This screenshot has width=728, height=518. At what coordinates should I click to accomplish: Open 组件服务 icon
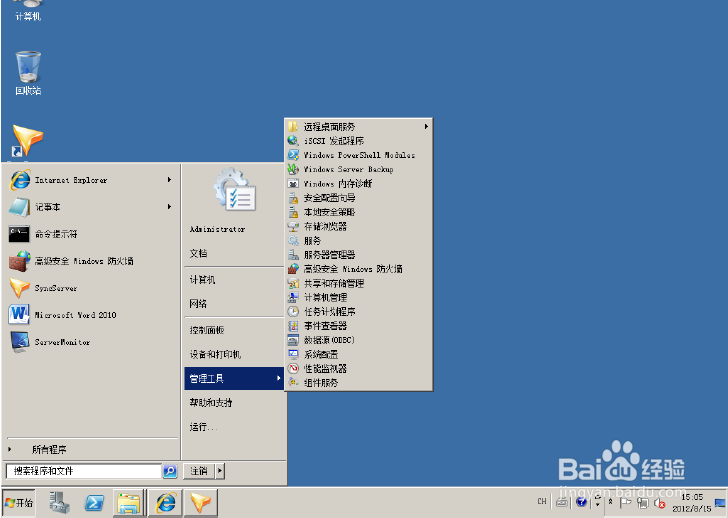293,382
